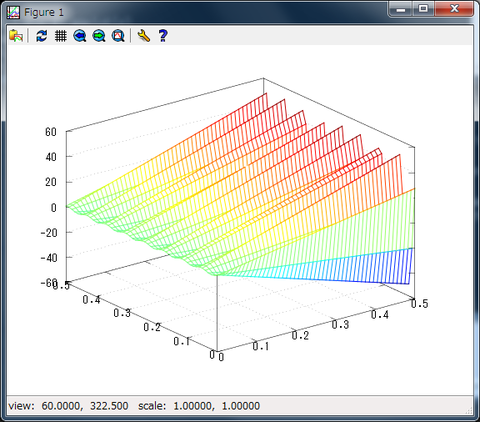480x422 pixels.
Task: Copy the plot to clipboard
Action: 16,35
